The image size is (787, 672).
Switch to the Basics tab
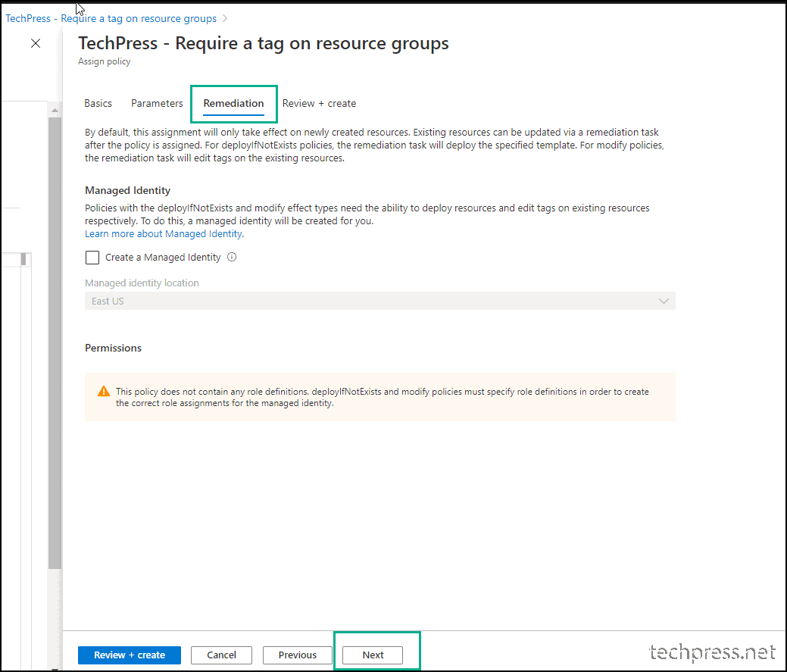click(98, 103)
